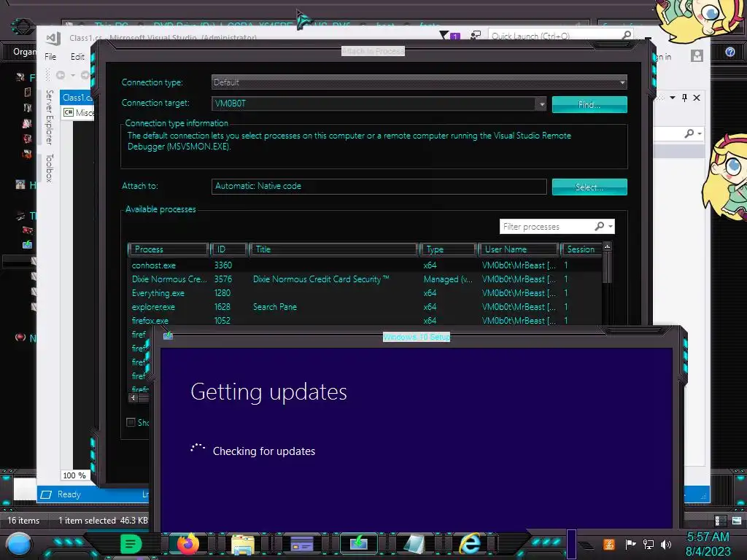Click the process list scroll up arrow
Viewport: 747px width, 560px height.
[x=607, y=246]
